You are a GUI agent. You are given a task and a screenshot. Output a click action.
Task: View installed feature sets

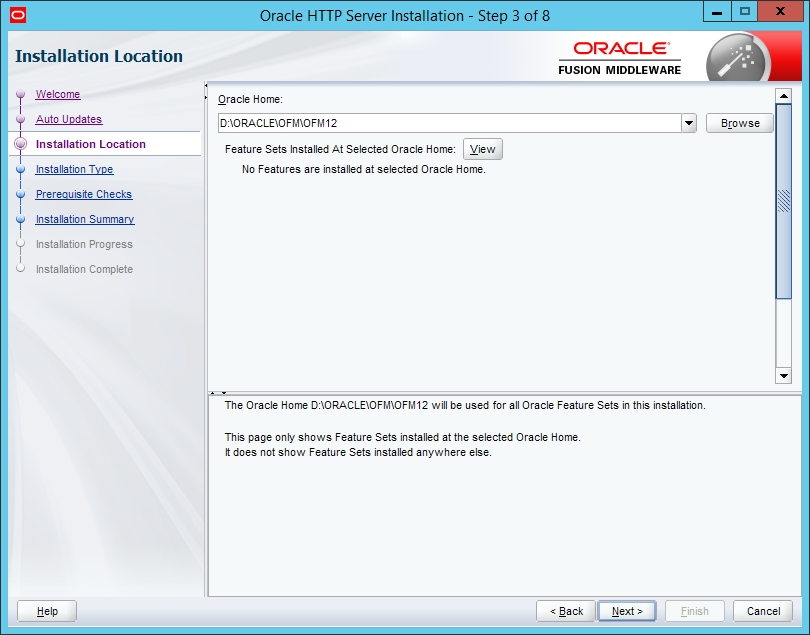coord(482,149)
